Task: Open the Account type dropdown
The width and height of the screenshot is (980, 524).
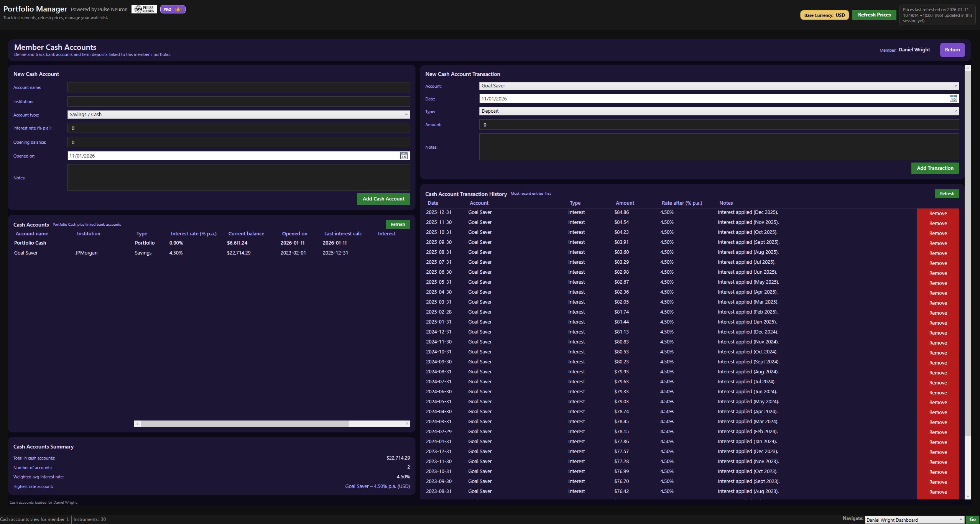Action: click(x=406, y=114)
